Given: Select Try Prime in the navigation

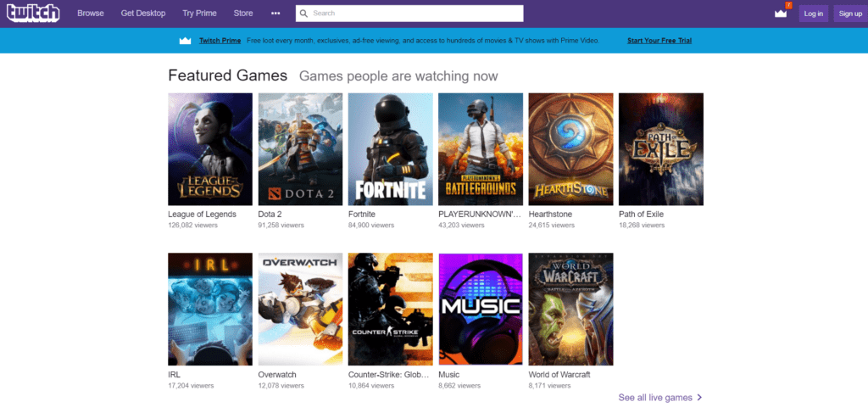Looking at the screenshot, I should 199,14.
